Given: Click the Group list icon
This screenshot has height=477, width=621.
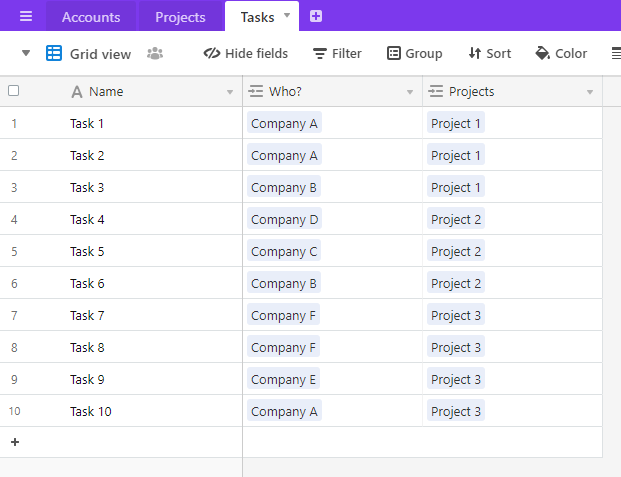Looking at the screenshot, I should pyautogui.click(x=394, y=53).
